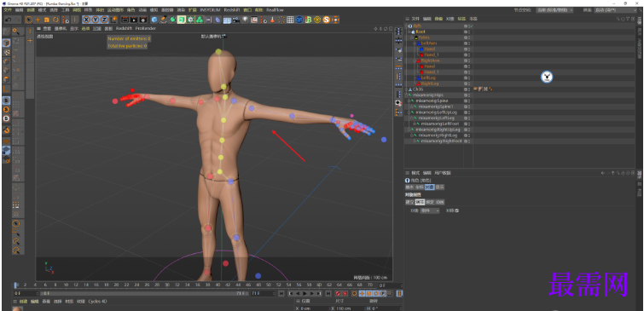
Task: Toggle X axis lock
Action: click(x=87, y=20)
